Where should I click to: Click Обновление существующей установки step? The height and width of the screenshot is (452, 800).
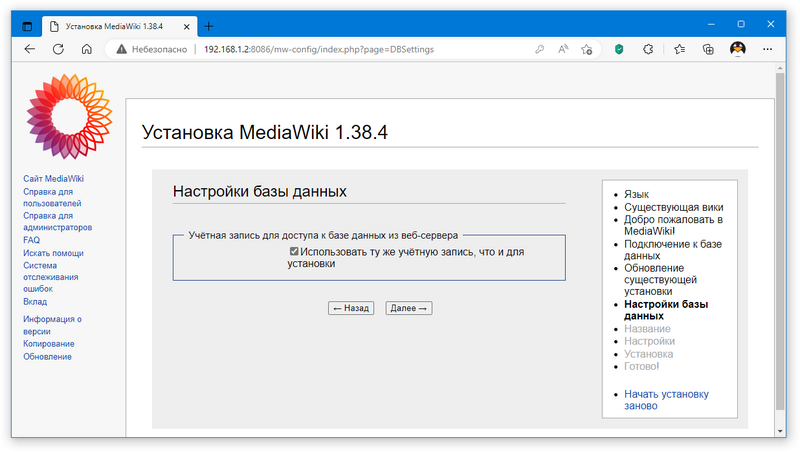click(x=660, y=280)
